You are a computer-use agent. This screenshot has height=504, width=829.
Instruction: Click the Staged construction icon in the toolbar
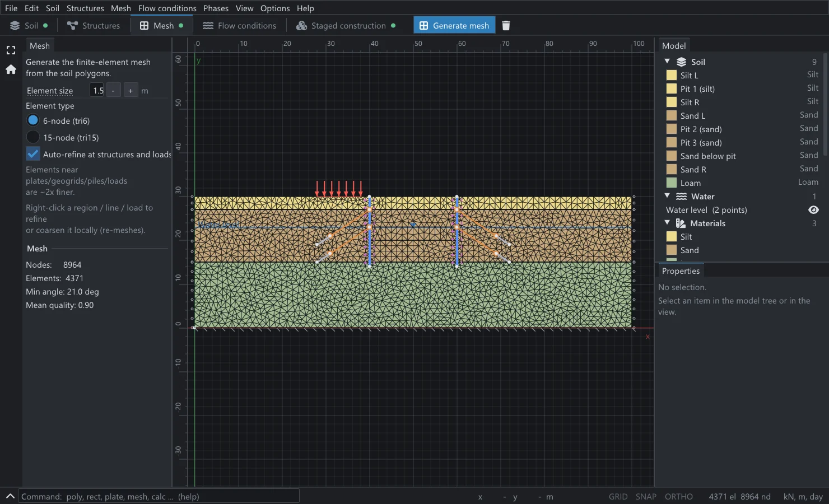pyautogui.click(x=302, y=26)
